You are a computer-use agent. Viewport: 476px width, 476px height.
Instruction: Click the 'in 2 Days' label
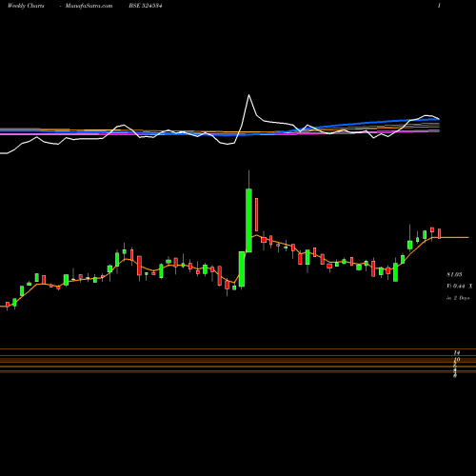point(458,298)
